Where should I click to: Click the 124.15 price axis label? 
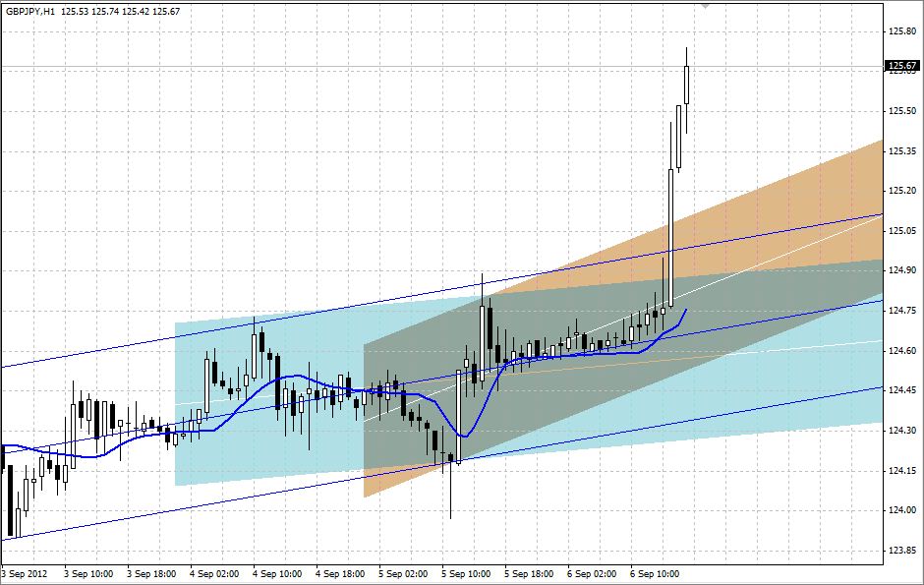pyautogui.click(x=901, y=470)
